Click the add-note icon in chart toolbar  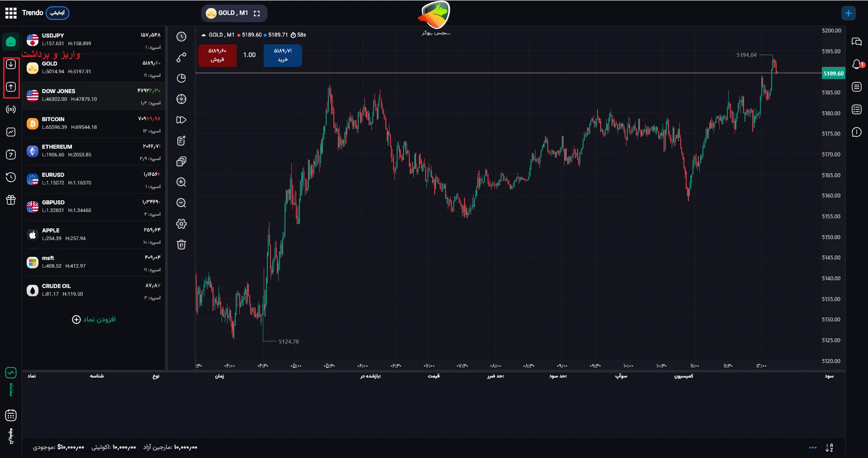pyautogui.click(x=181, y=141)
